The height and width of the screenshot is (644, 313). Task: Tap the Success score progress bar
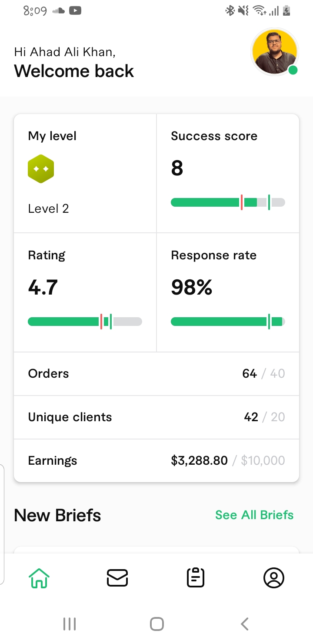point(228,202)
